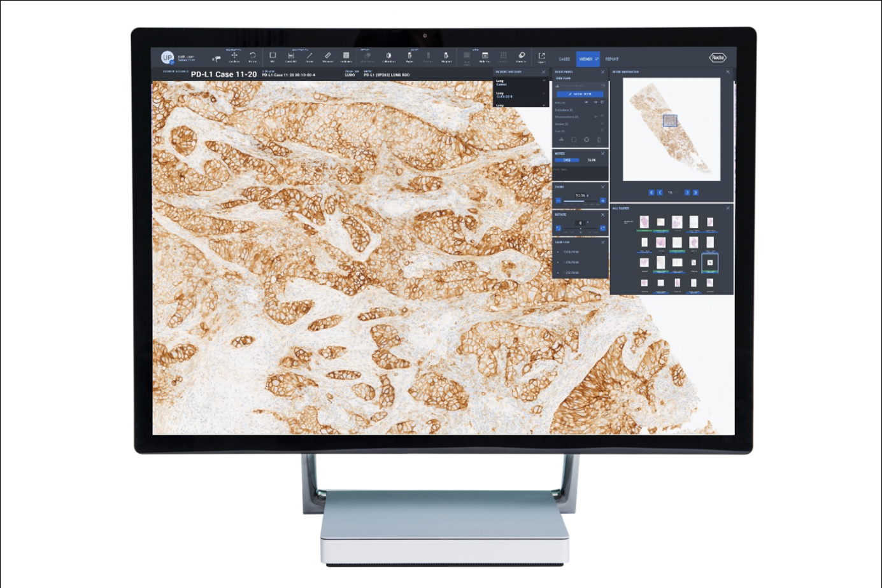
Task: Select the Pan navigation tool
Action: [234, 57]
